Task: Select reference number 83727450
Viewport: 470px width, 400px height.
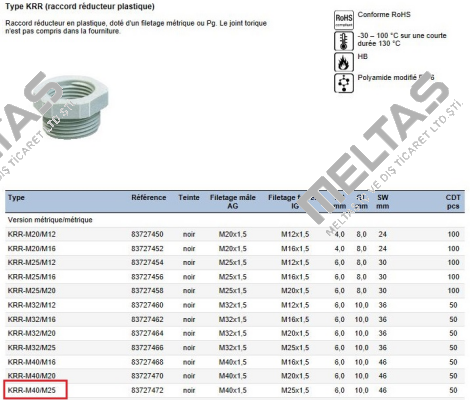Action: coord(147,234)
